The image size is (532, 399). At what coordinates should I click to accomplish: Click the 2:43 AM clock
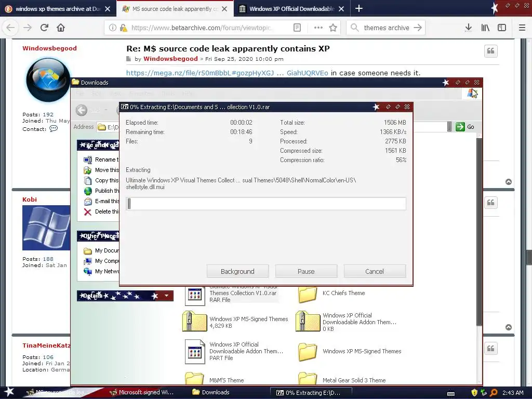pyautogui.click(x=513, y=393)
